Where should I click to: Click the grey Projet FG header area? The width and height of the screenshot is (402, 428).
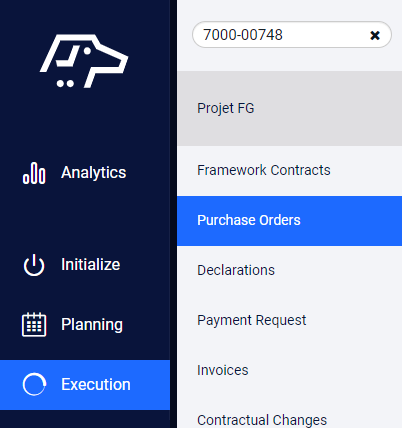coord(289,108)
